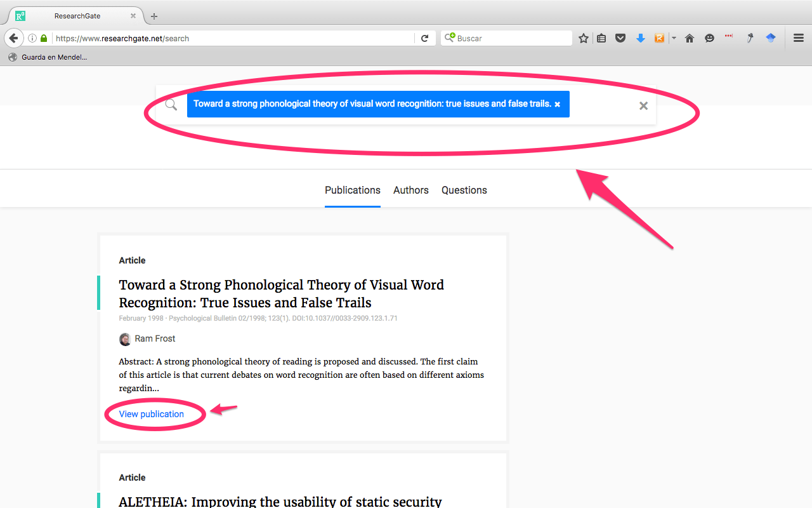Go to the browser home page

[690, 38]
